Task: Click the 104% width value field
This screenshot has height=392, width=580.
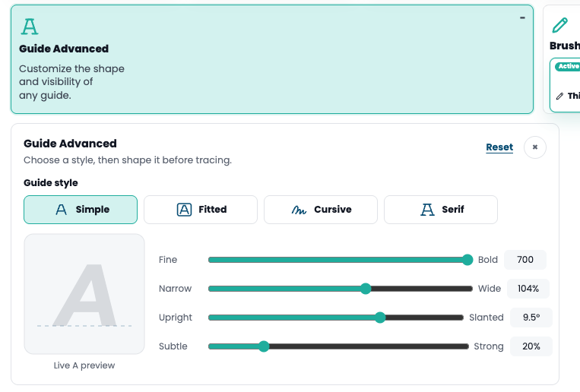Action: tap(528, 289)
